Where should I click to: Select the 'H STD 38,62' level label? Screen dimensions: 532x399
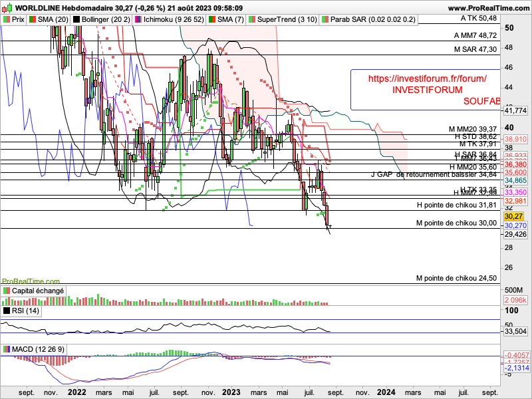[475, 137]
